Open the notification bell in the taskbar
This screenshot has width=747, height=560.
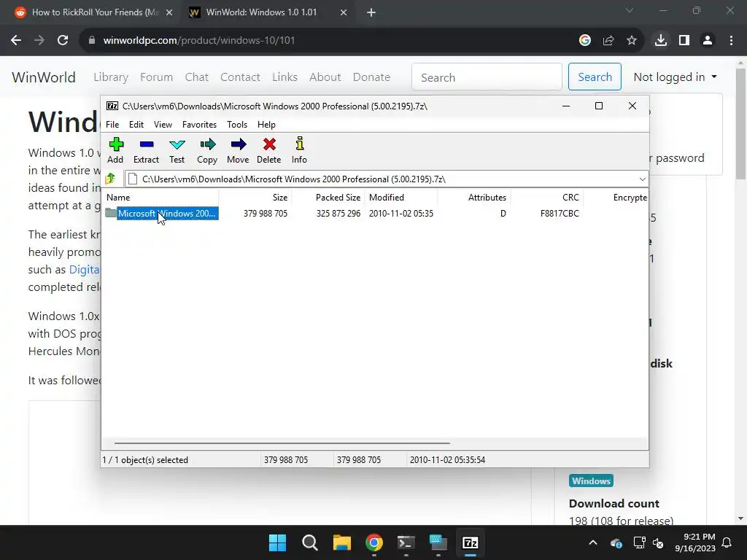click(727, 542)
